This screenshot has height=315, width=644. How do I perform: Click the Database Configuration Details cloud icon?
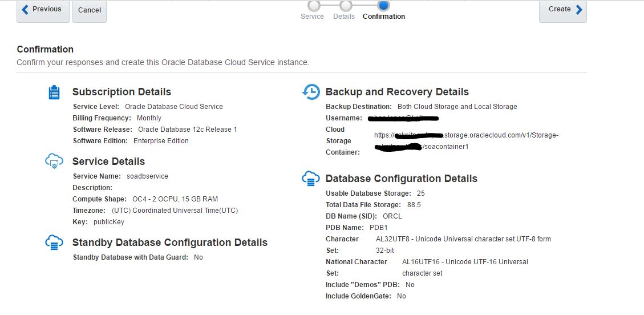[x=311, y=178]
